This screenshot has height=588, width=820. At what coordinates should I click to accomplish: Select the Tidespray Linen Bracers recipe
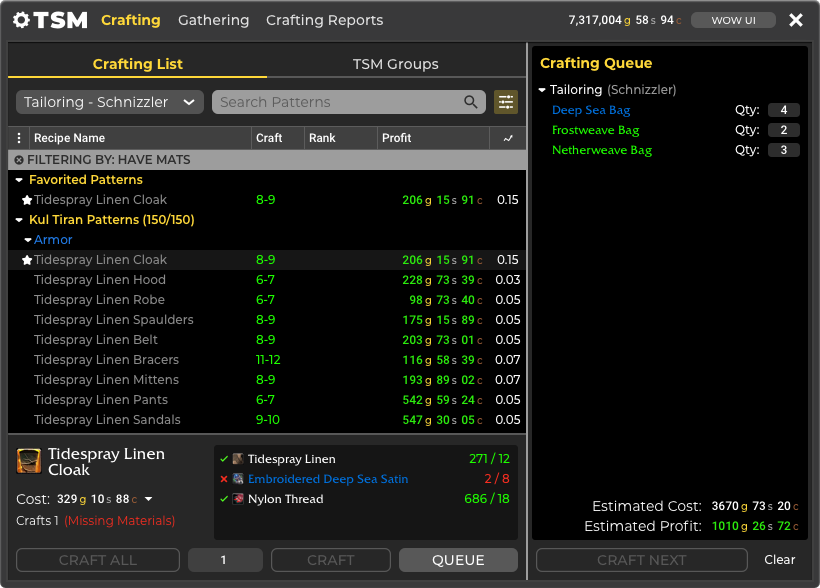tap(267, 360)
